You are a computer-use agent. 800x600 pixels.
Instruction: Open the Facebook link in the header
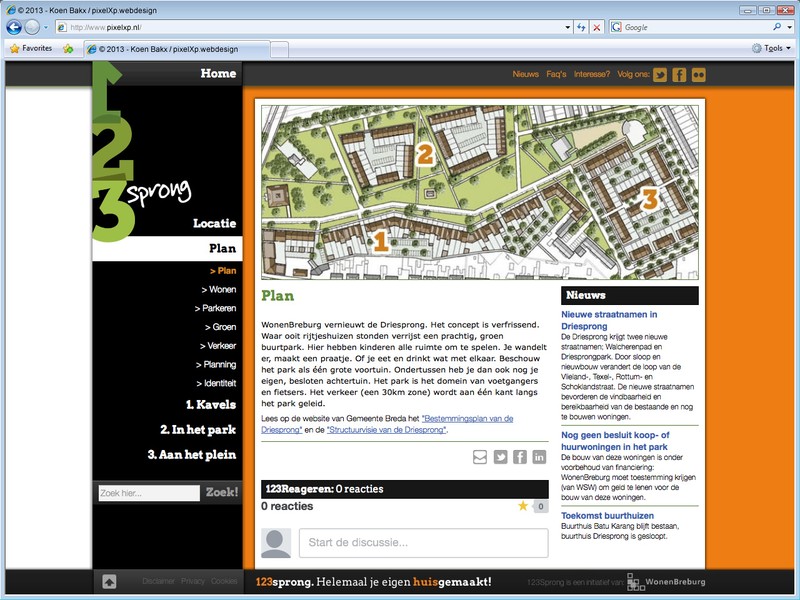(x=679, y=74)
